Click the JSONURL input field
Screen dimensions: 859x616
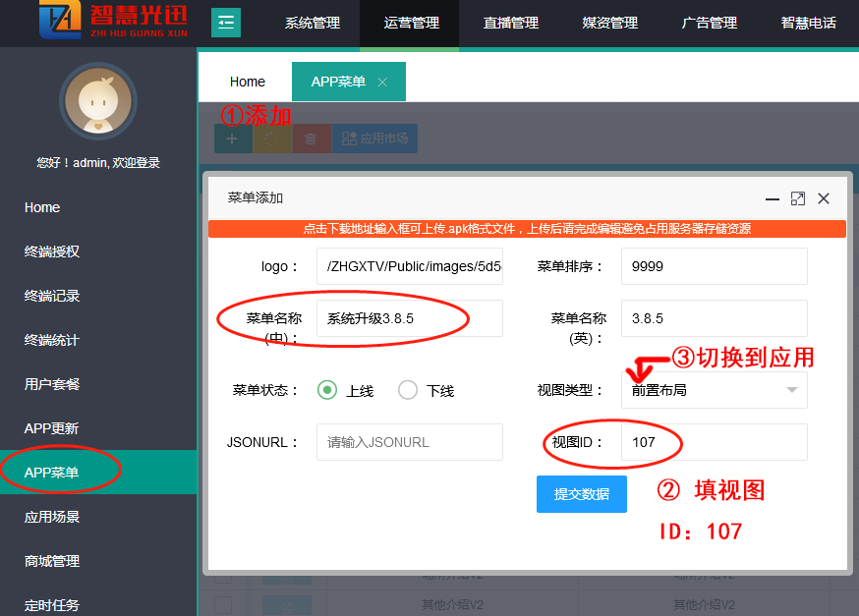409,442
